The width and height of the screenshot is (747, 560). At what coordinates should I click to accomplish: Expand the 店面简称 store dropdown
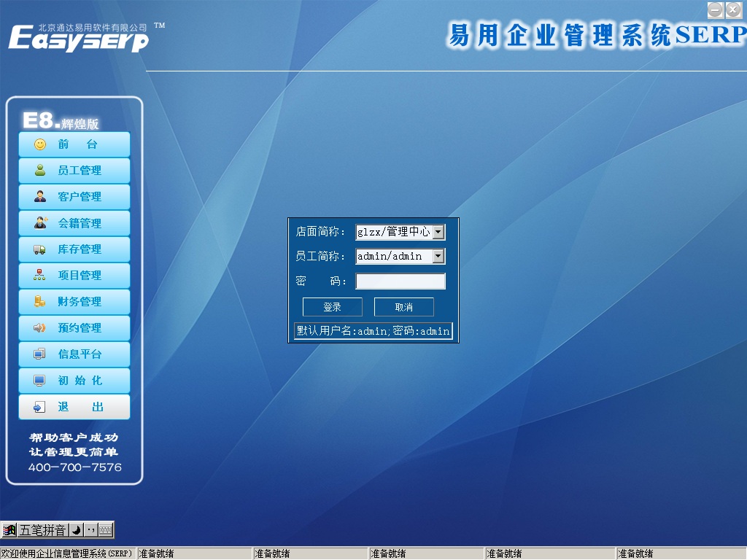(x=438, y=232)
